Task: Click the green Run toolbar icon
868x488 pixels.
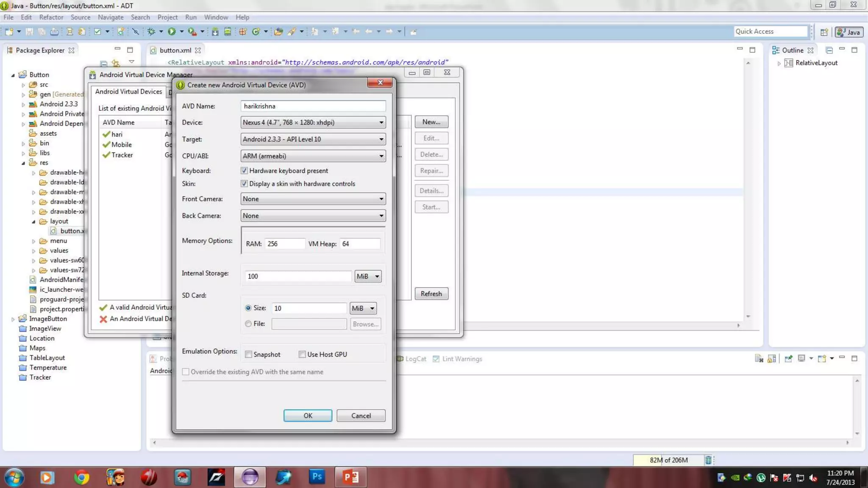Action: (172, 31)
